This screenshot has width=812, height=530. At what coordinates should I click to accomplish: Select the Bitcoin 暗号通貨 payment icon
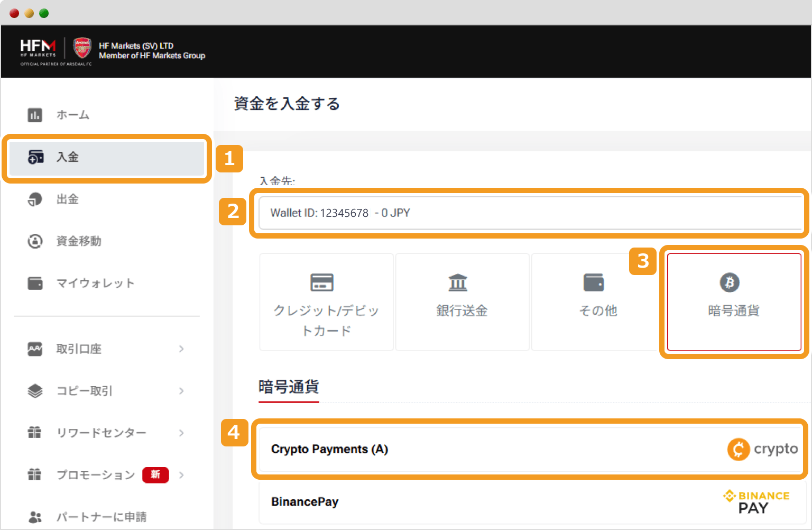(730, 282)
